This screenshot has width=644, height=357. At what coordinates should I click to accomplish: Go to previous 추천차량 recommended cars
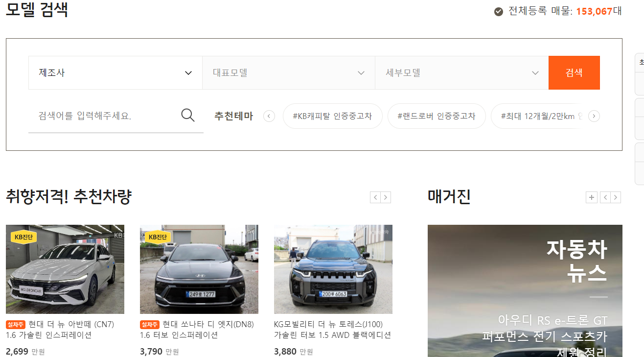[375, 197]
